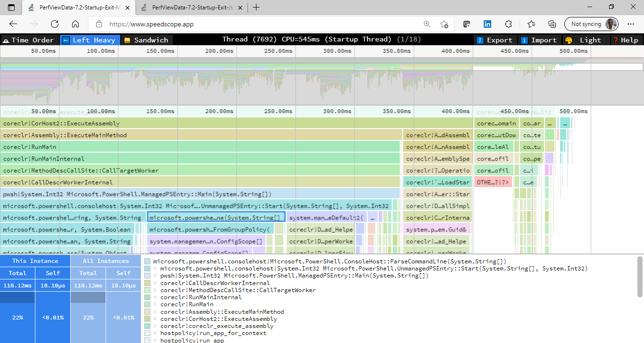Click coreclr!Assembly::ExecuteMainMethod in stack list
The image size is (644, 343).
pos(222,312)
